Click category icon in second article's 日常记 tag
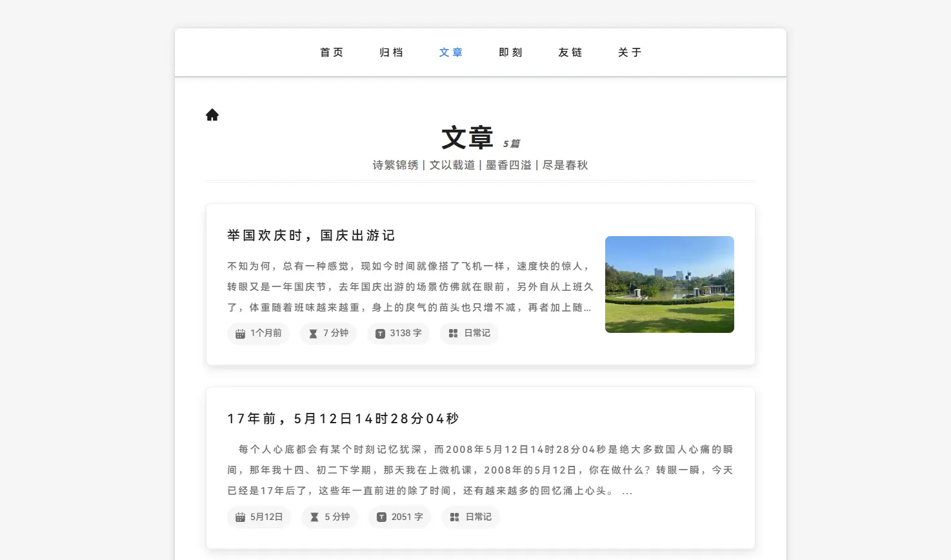This screenshot has height=560, width=951. [x=454, y=517]
